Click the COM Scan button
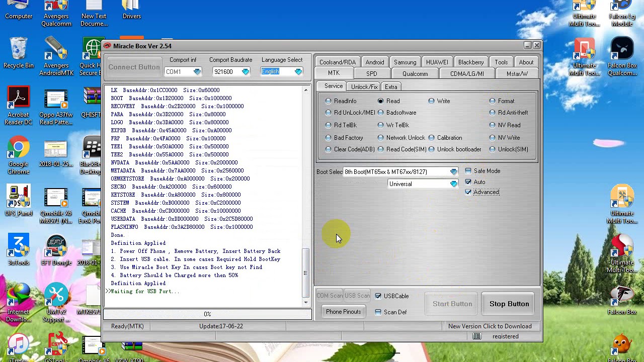The image size is (644, 362). 330,296
